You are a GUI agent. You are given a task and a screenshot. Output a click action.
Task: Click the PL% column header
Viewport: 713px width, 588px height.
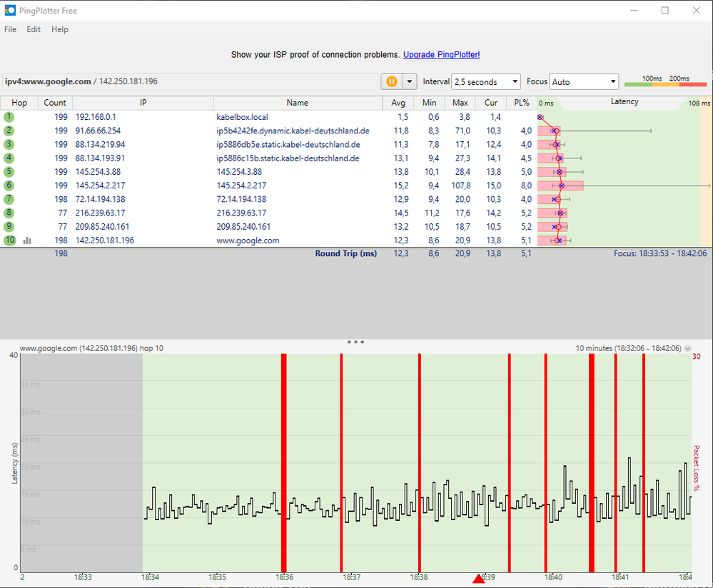(522, 103)
